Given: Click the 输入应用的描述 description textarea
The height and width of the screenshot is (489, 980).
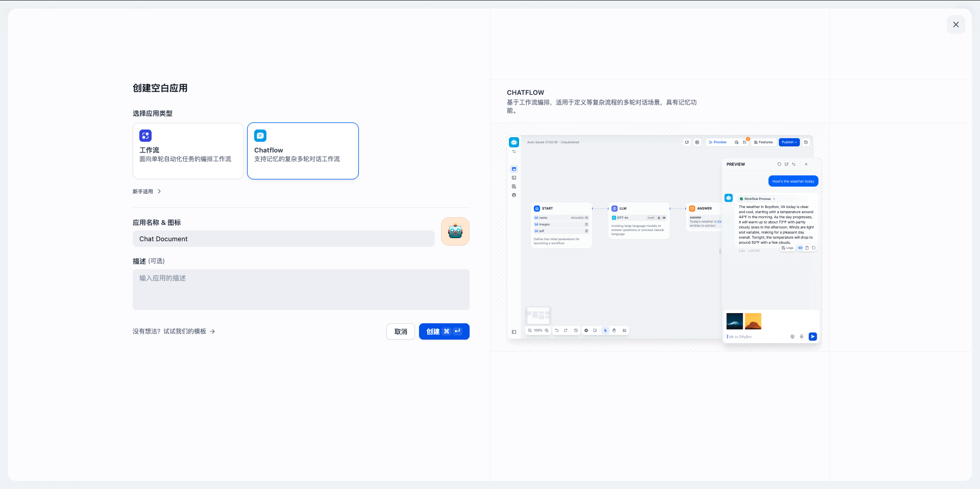Looking at the screenshot, I should 301,290.
